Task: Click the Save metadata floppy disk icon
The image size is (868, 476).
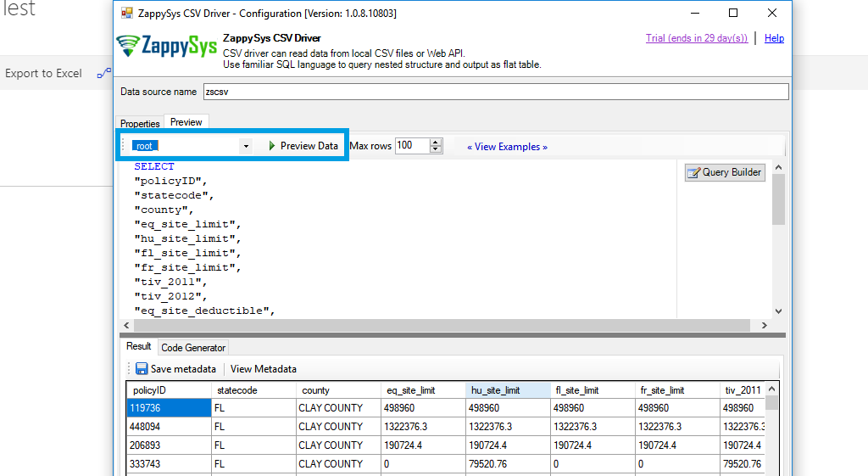Action: coord(142,369)
